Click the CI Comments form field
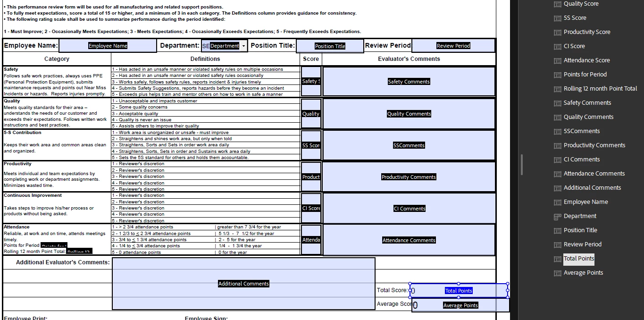 [x=409, y=209]
